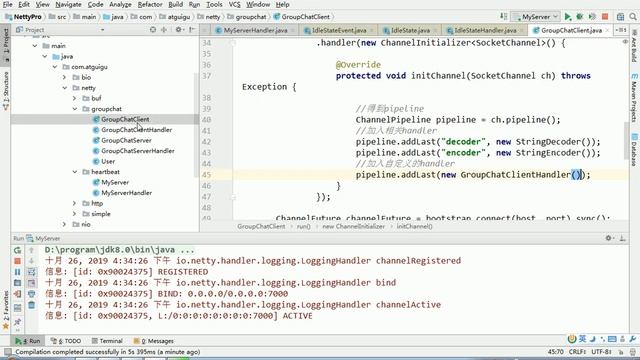Click the build project icon

tap(504, 17)
